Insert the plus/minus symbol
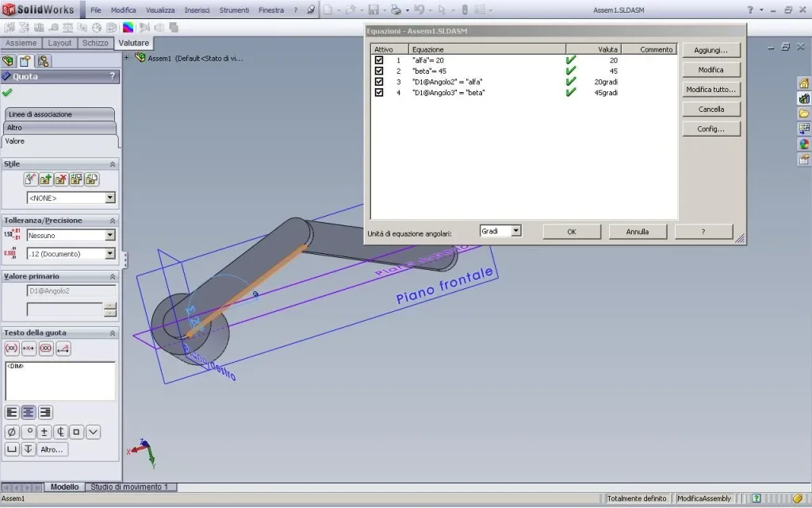This screenshot has width=812, height=508. (x=44, y=432)
